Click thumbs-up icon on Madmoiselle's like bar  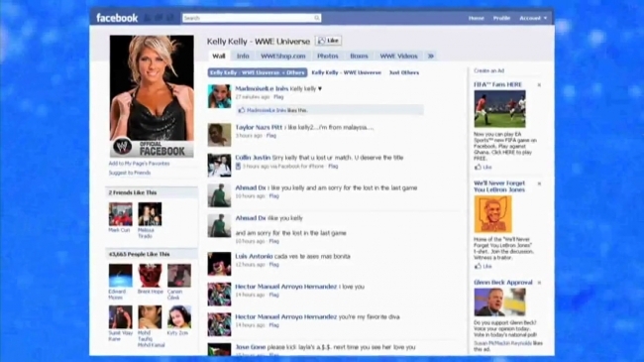(242, 110)
